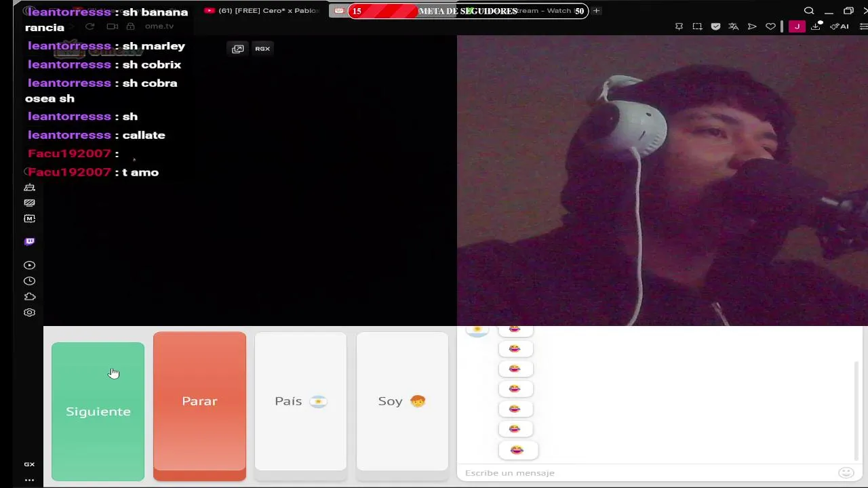Click the ome.tv address bar text
This screenshot has width=868, height=488.
159,26
